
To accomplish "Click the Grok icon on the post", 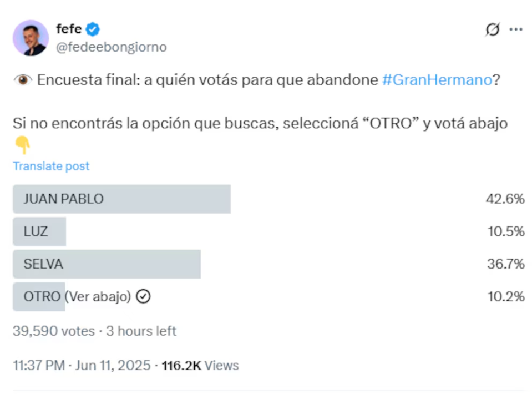I will point(492,29).
